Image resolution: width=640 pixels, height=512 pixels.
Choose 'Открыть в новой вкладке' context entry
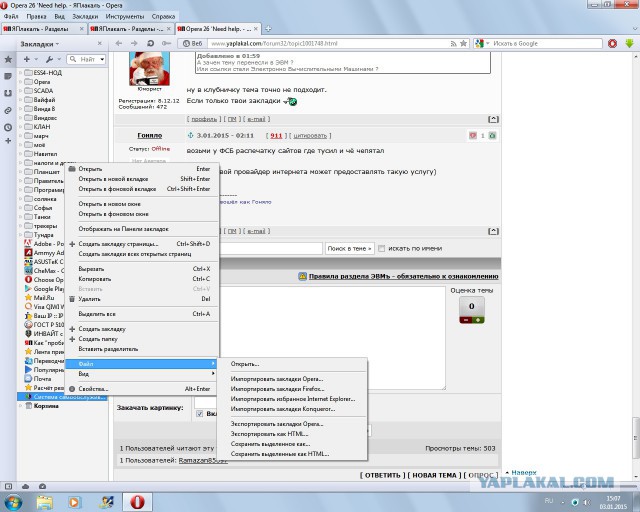pyautogui.click(x=142, y=179)
